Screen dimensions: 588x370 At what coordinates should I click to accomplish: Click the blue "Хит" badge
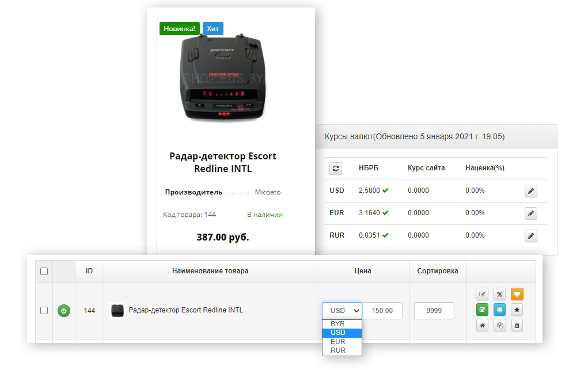click(213, 29)
